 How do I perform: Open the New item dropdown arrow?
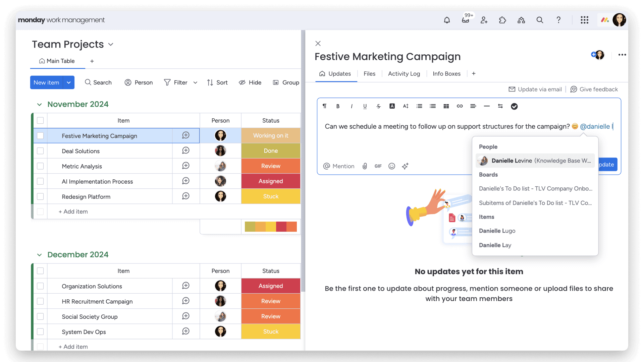click(69, 82)
